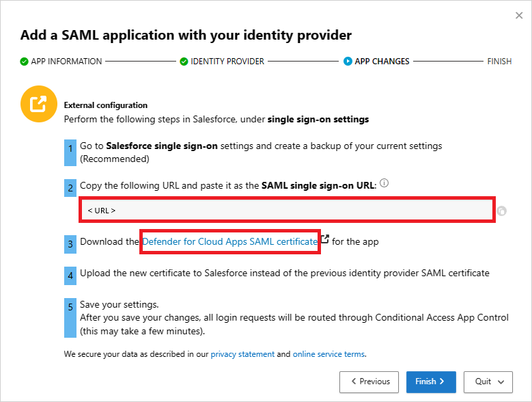Open the privacy statement link

coord(242,354)
